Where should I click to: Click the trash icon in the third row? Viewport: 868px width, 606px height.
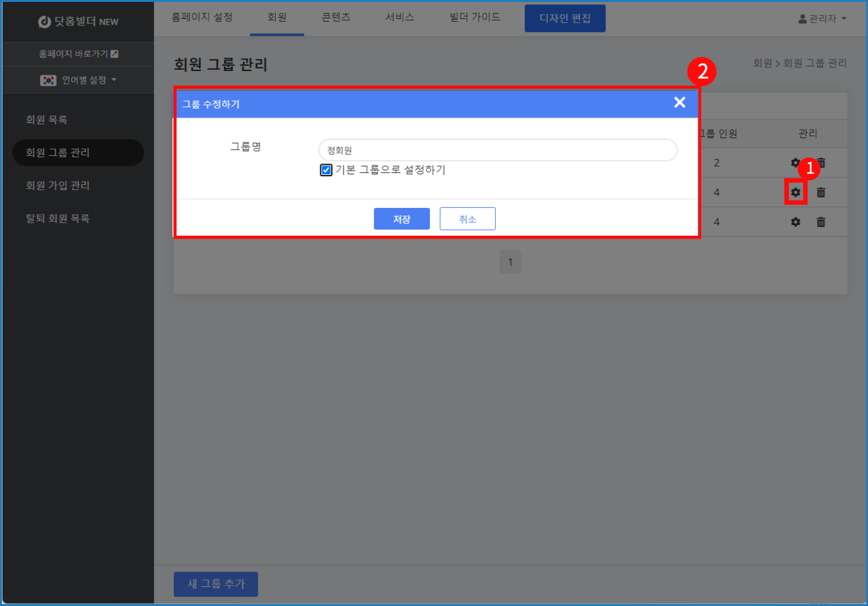tap(820, 222)
